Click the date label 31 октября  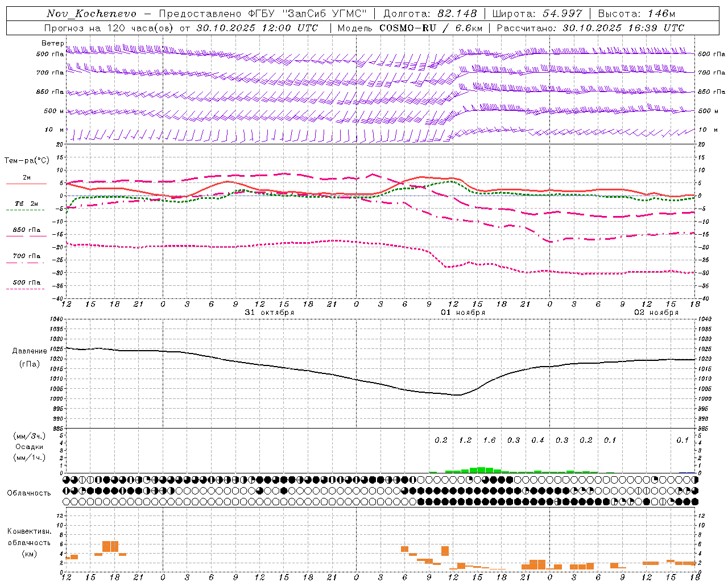coord(270,313)
